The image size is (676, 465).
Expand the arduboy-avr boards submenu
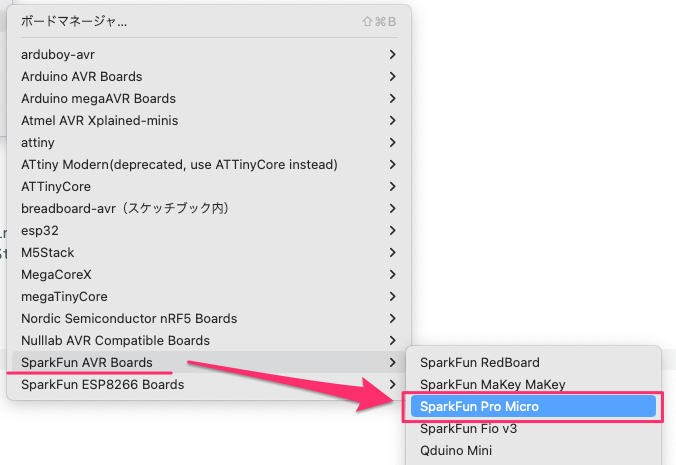coord(58,55)
